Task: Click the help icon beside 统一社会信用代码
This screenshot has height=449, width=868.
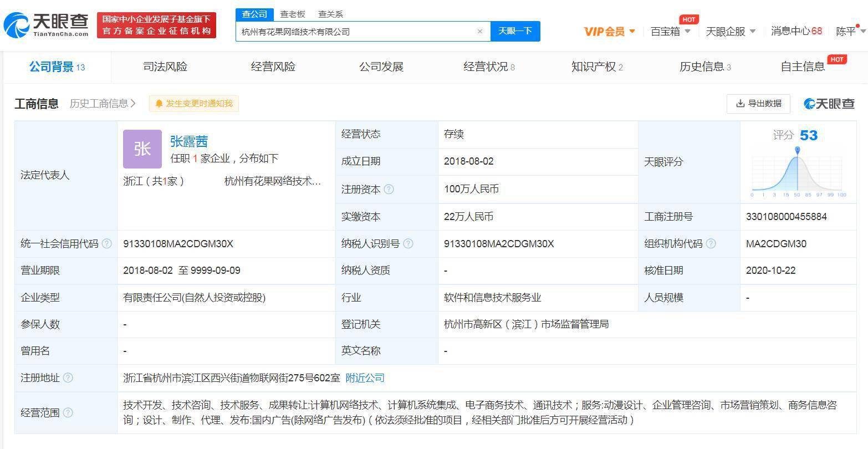Action: click(107, 243)
